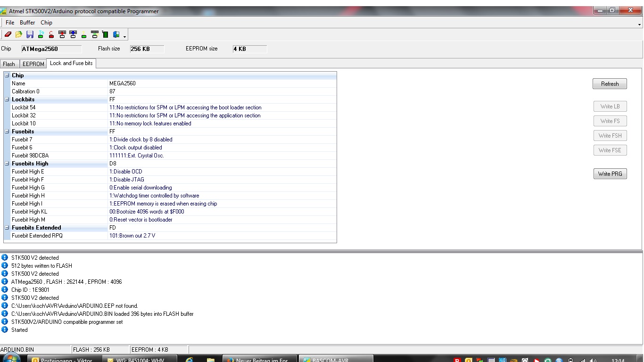644x362 pixels.
Task: Click the info icon beside 'Chip ID : 1E9801'
Action: pyautogui.click(x=5, y=289)
